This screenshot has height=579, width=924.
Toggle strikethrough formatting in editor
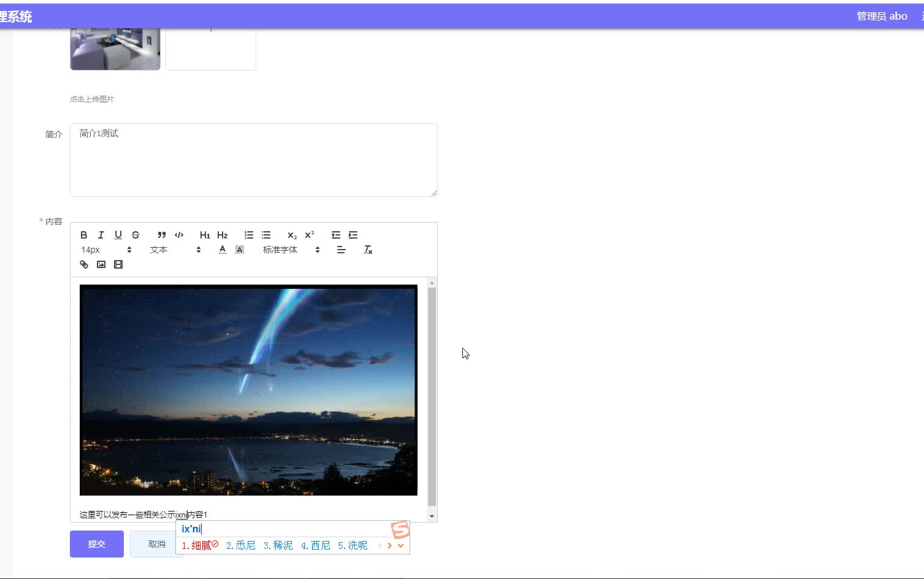click(x=136, y=235)
